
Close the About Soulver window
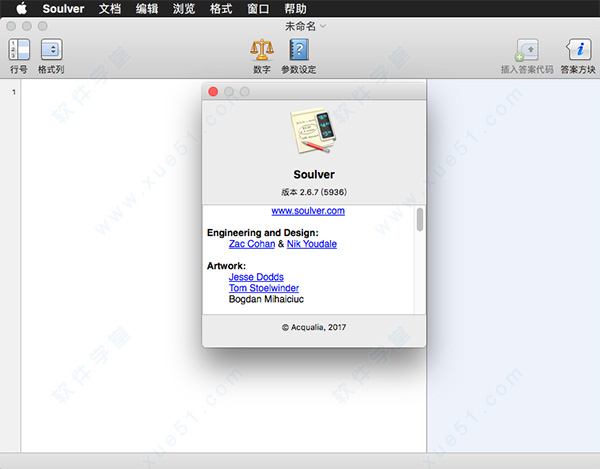[x=213, y=92]
